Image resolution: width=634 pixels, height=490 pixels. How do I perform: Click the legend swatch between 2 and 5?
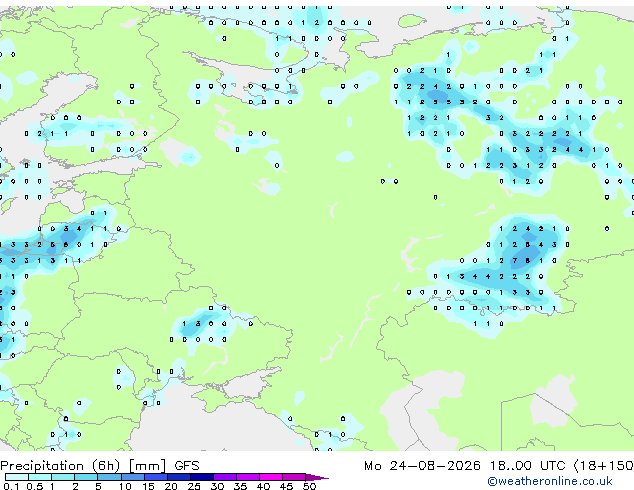click(x=86, y=477)
